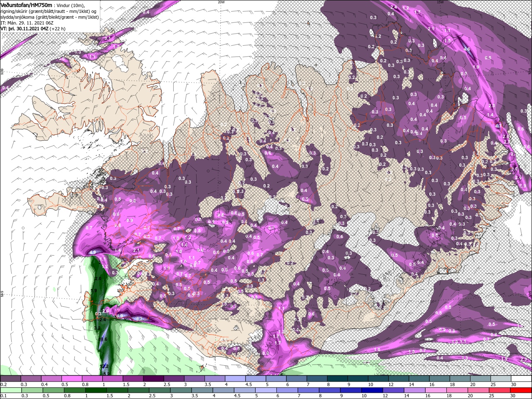Pick the 0.2 swatch in the purple snow scale
Screen dimensions: 532x399
10,379
